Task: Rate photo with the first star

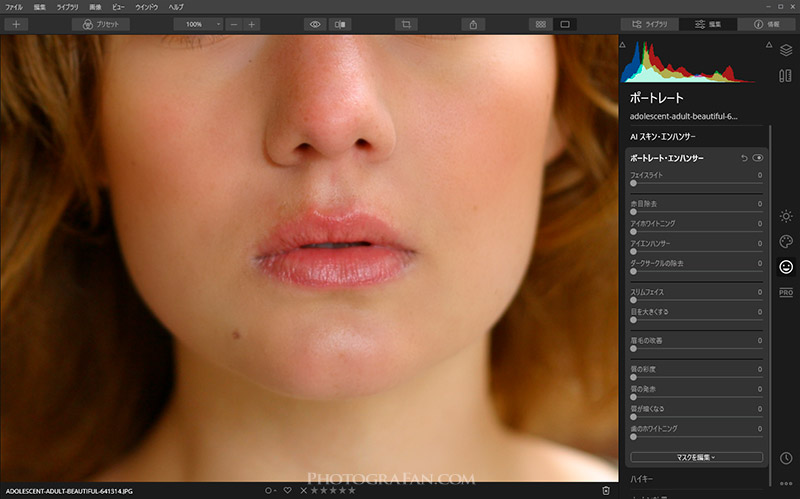Action: (315, 490)
